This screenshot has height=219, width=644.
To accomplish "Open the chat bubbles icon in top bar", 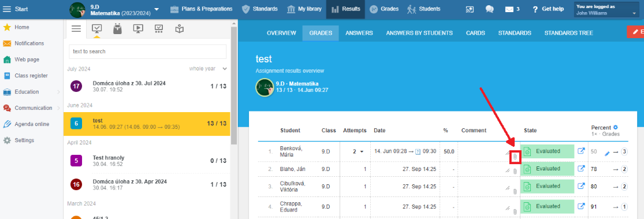I will point(489,9).
